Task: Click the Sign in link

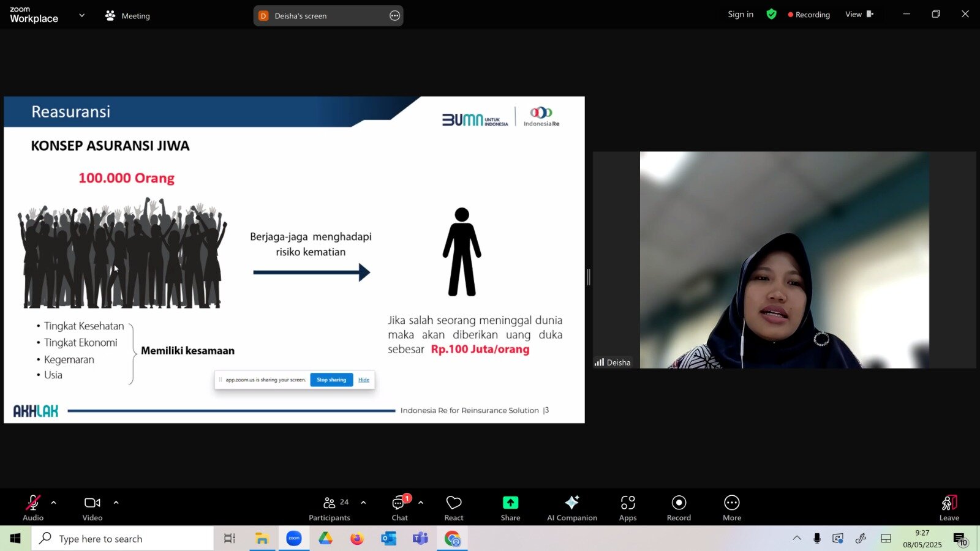Action: [741, 14]
